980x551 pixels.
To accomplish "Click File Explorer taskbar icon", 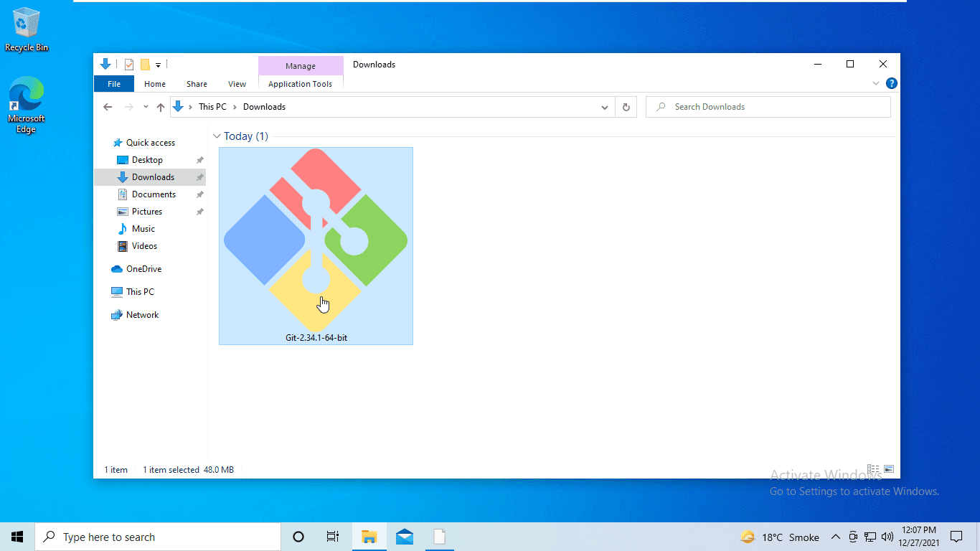I will [369, 537].
